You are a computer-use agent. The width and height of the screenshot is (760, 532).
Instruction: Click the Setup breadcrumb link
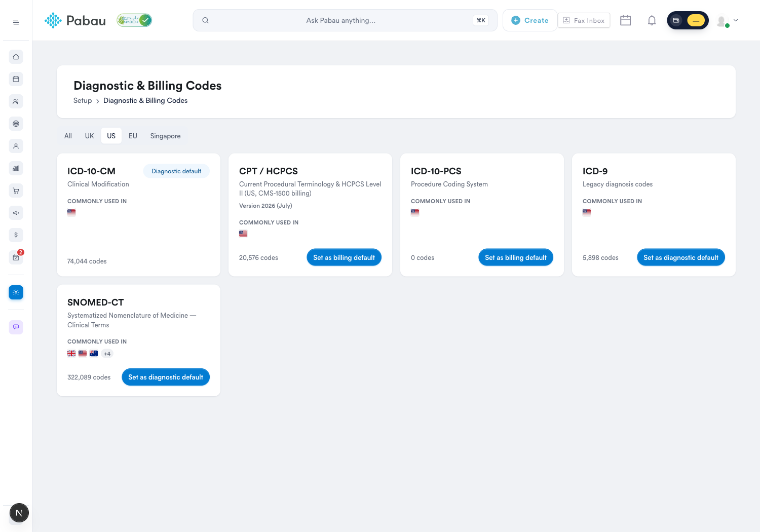[x=83, y=100]
